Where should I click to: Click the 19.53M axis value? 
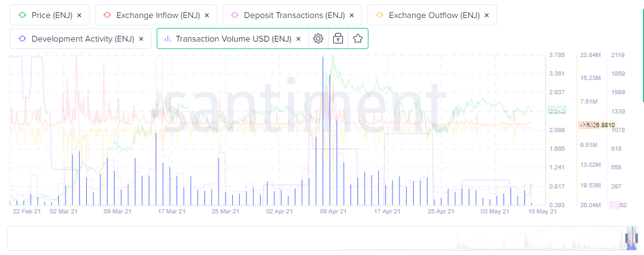click(591, 186)
